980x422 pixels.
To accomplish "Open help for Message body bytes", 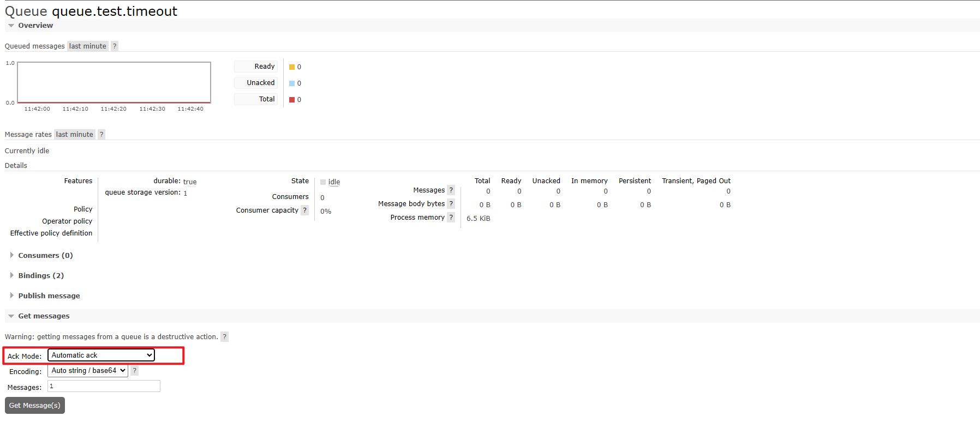I will (x=451, y=204).
